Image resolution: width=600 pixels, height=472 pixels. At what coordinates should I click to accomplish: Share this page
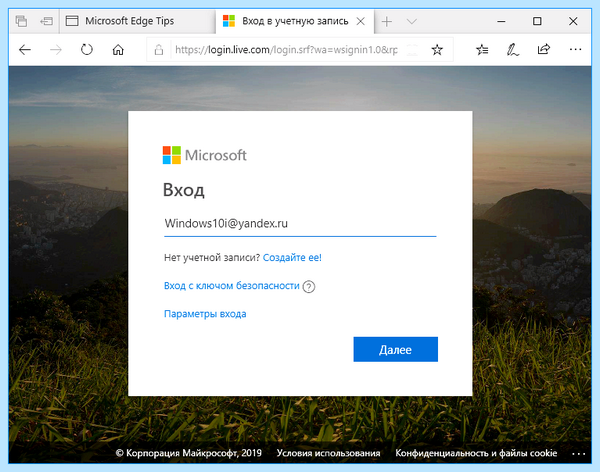(544, 49)
